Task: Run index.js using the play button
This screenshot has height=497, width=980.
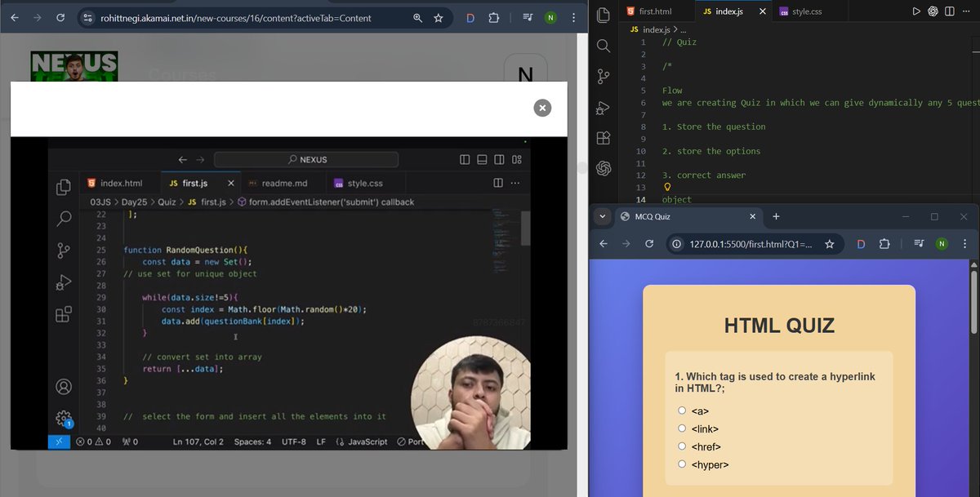Action: pos(916,11)
